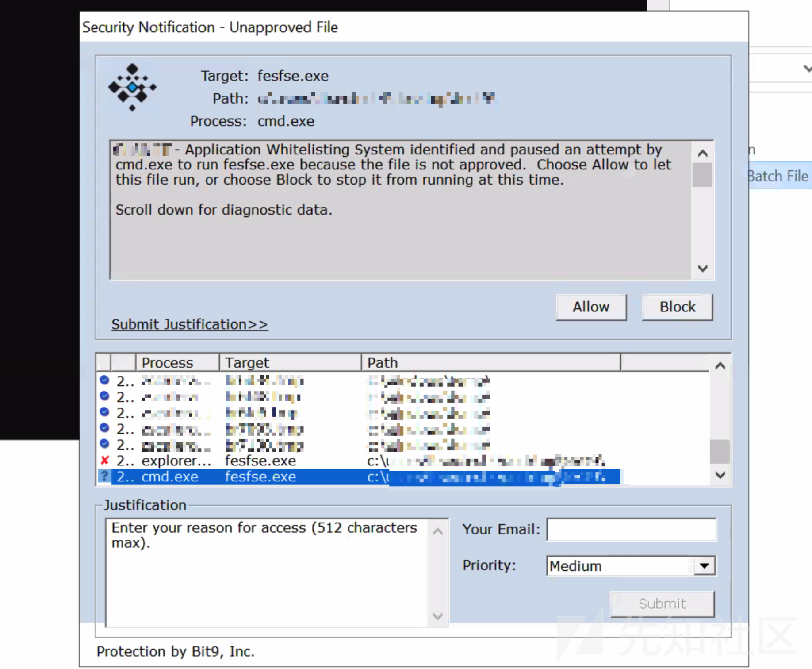Screen dimensions: 812x669
Task: Click the red X status icon on explorer row
Action: point(105,461)
